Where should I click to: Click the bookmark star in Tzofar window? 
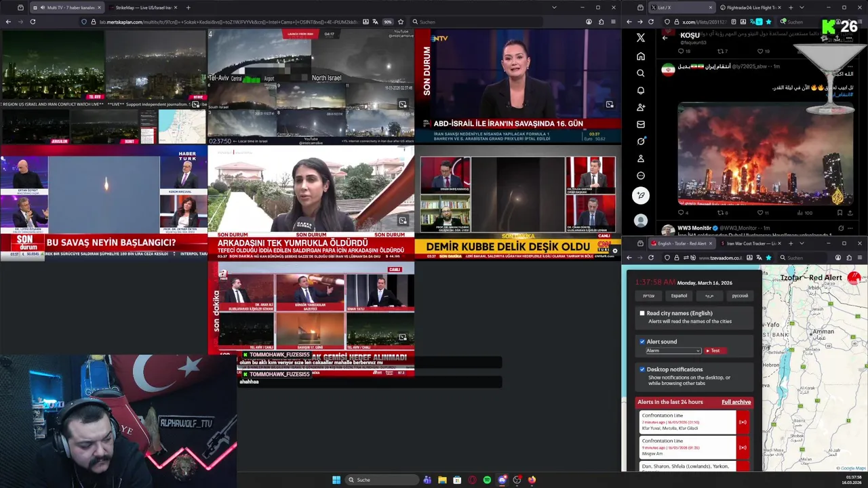click(768, 258)
